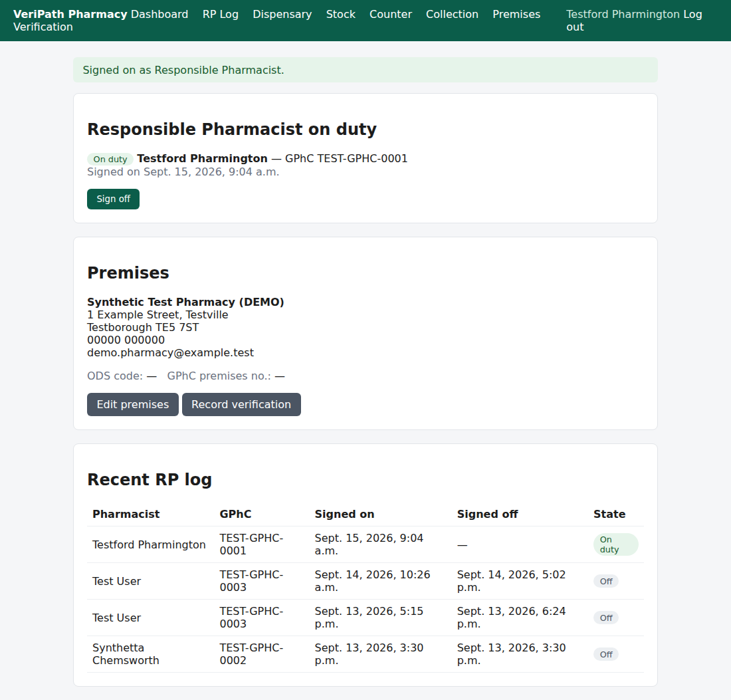The width and height of the screenshot is (731, 700).
Task: Open the Collection page
Action: pyautogui.click(x=452, y=14)
